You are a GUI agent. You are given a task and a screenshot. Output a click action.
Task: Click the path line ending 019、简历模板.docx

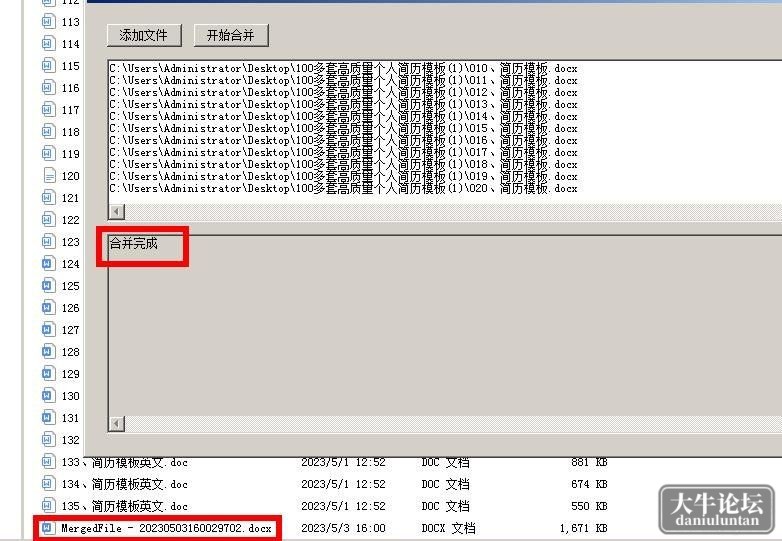click(x=343, y=176)
